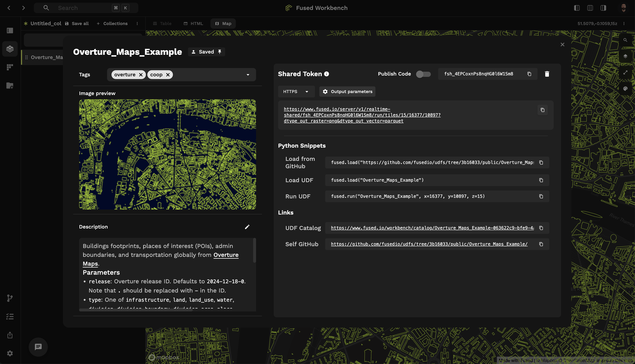The width and height of the screenshot is (635, 364).
Task: Open the checklist jobs sidebar icon
Action: pos(10,317)
